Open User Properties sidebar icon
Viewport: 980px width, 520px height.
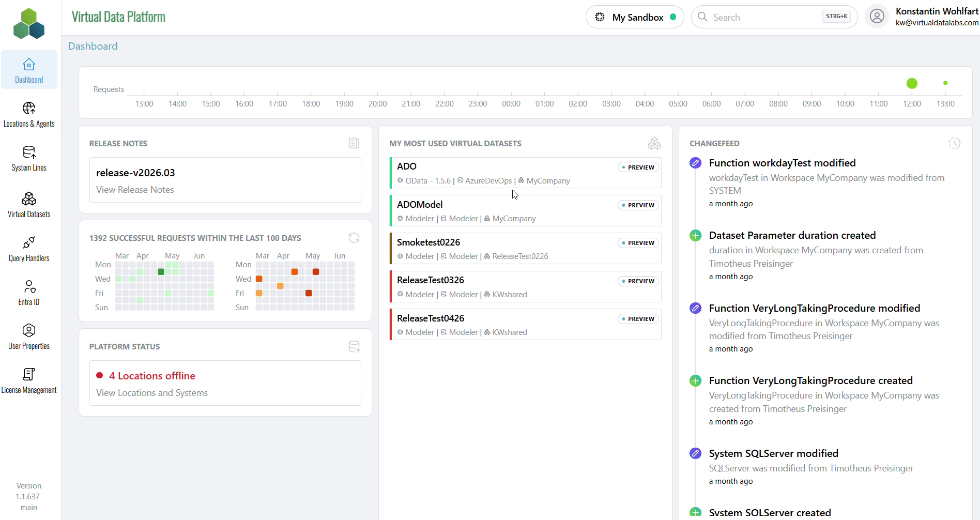[29, 330]
